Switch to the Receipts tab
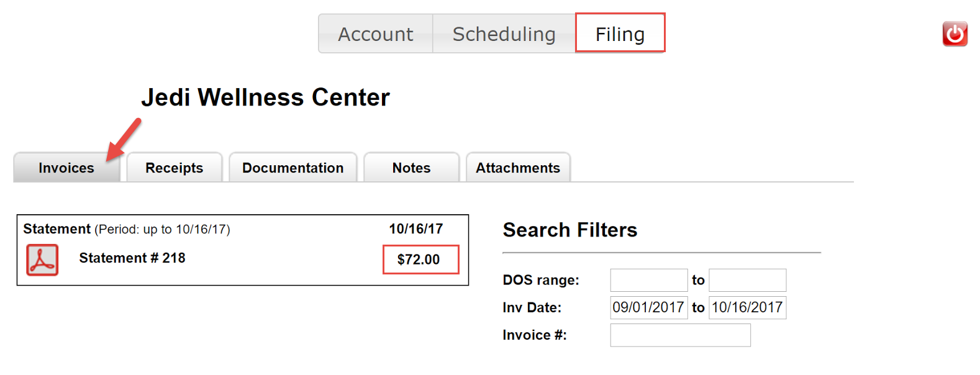980x375 pixels. point(174,168)
